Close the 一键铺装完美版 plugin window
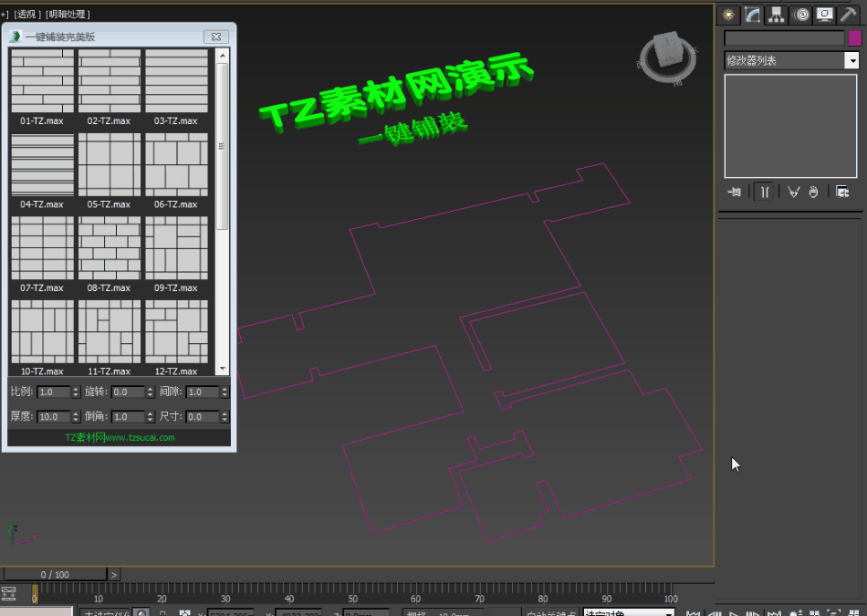 (x=216, y=37)
